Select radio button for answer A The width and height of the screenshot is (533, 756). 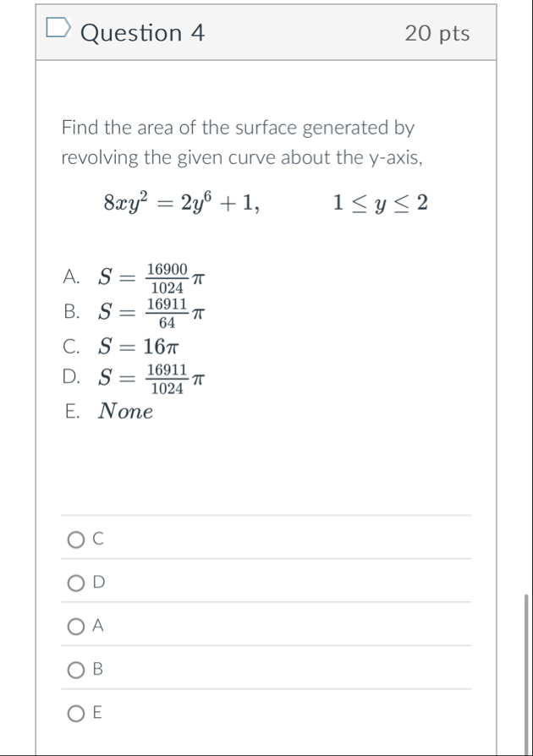pos(77,626)
